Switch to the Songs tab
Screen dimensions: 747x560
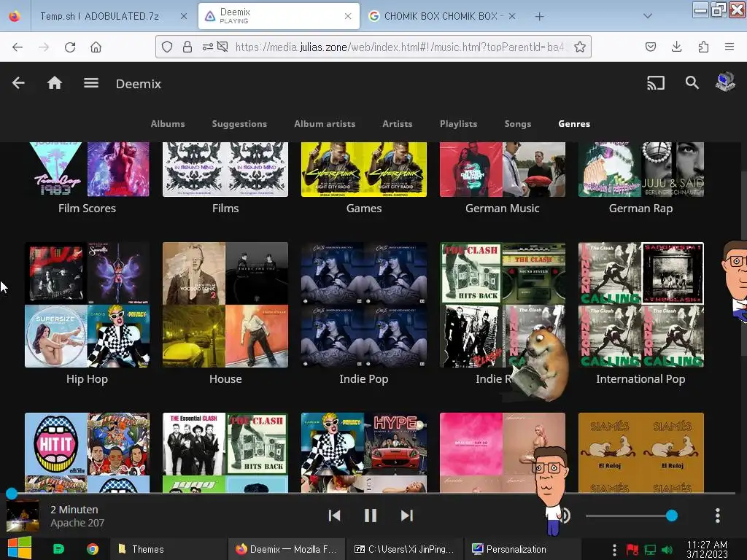click(x=517, y=124)
